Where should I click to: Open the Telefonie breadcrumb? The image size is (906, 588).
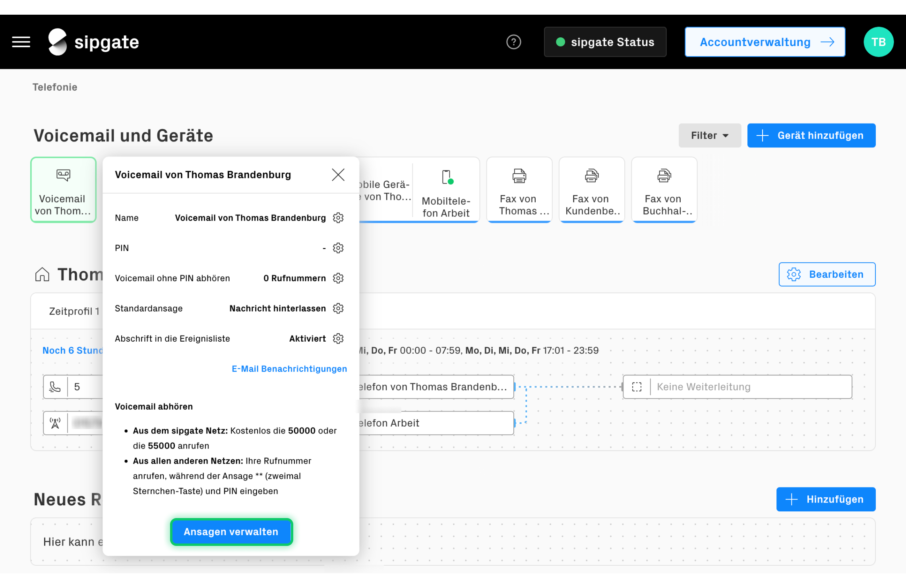click(55, 87)
